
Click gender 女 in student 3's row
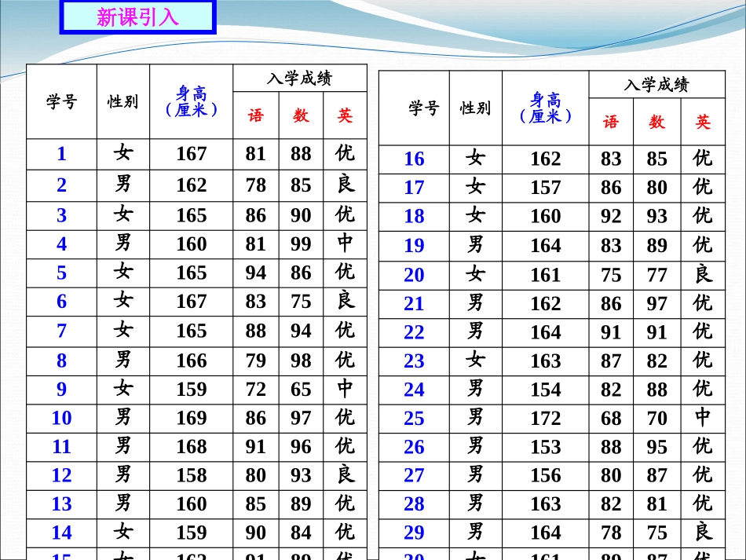(123, 214)
